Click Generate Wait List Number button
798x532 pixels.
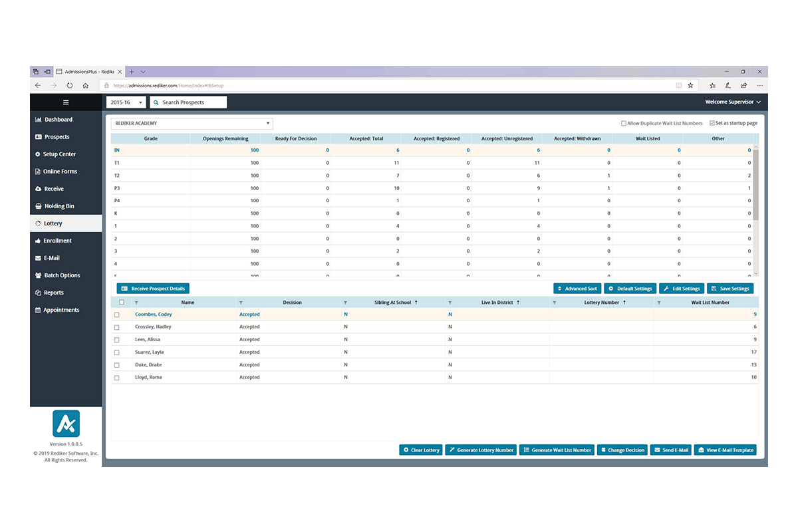(557, 450)
